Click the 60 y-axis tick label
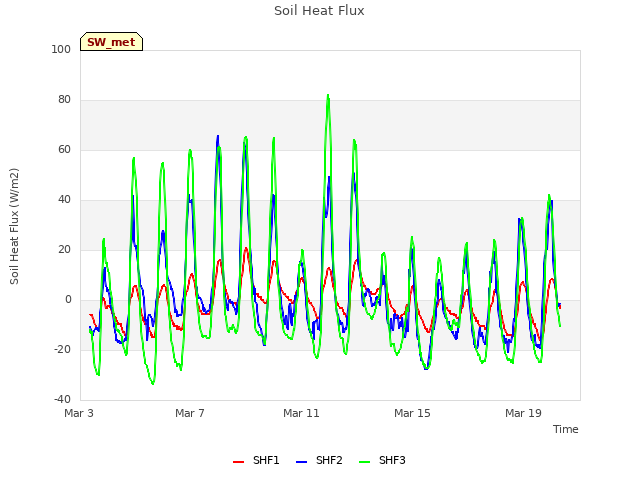 coord(64,149)
